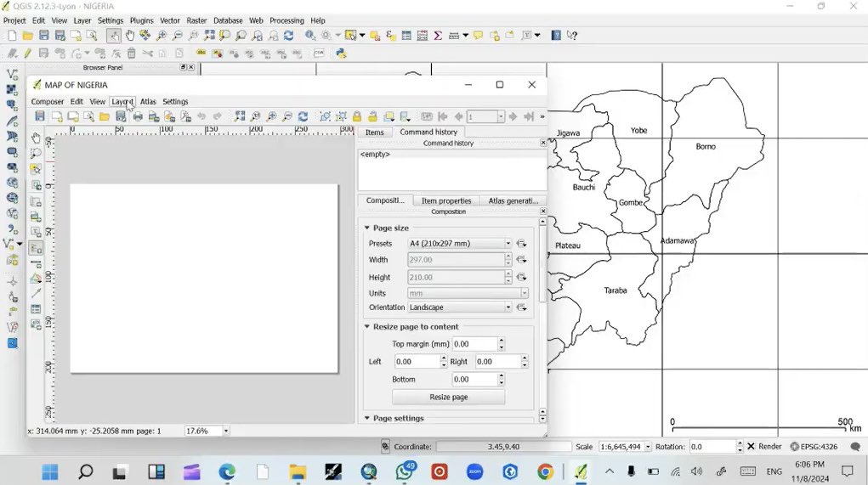Toggle editing with the pencil icon
868x485 pixels.
click(28, 54)
